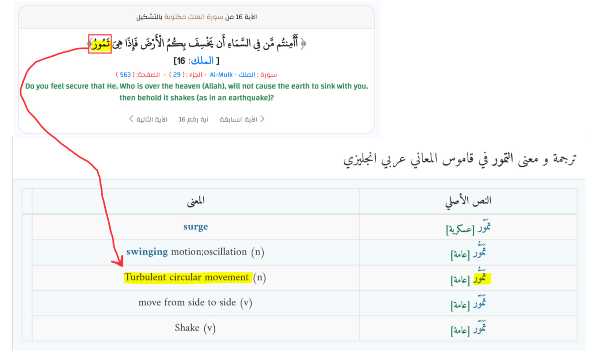Click the المعنى column header

click(x=196, y=201)
